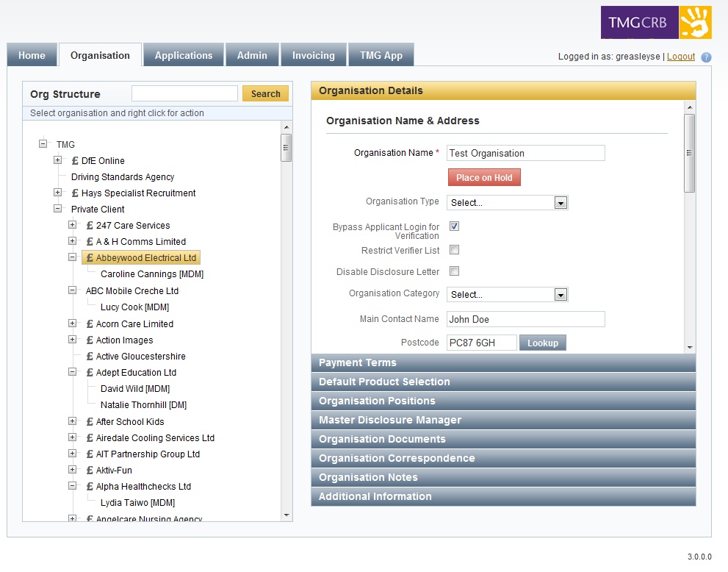Click the Main Contact Name field
The width and height of the screenshot is (728, 572).
pos(525,319)
